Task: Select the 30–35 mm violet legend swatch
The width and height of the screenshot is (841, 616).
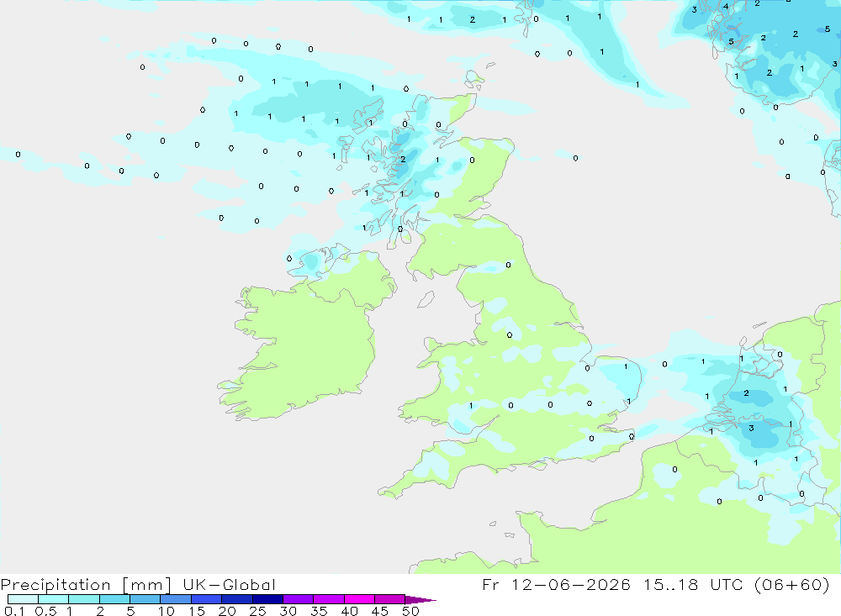Action: point(299,599)
